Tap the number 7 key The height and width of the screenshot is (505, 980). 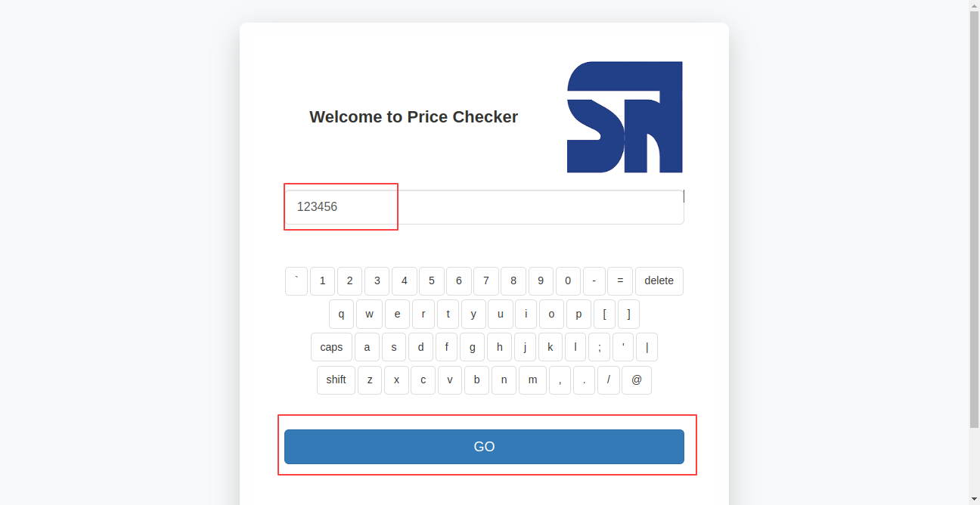[x=486, y=281]
